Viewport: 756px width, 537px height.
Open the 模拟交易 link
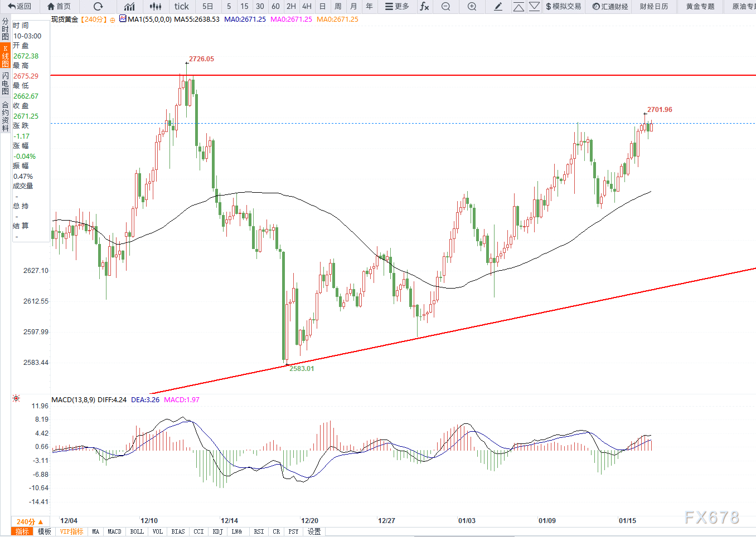click(563, 6)
